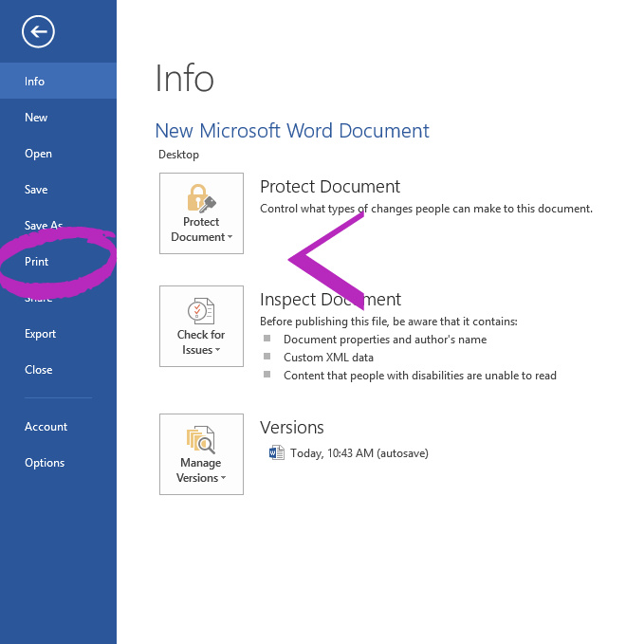Screen dimensions: 644x644
Task: Expand the Manage Versions dropdown arrow
Action: coord(224,479)
